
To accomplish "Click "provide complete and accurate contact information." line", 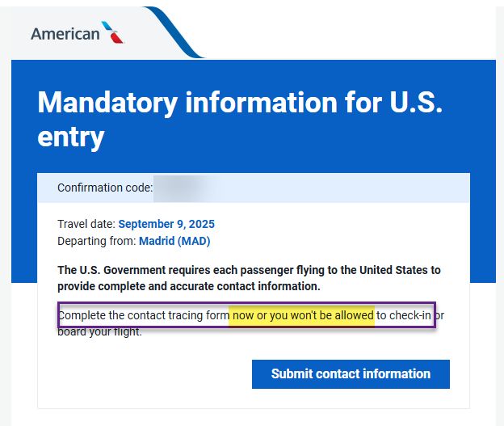I will coord(189,286).
